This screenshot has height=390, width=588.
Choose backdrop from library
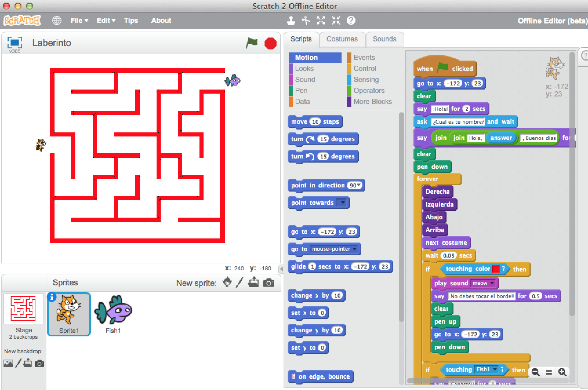8,363
